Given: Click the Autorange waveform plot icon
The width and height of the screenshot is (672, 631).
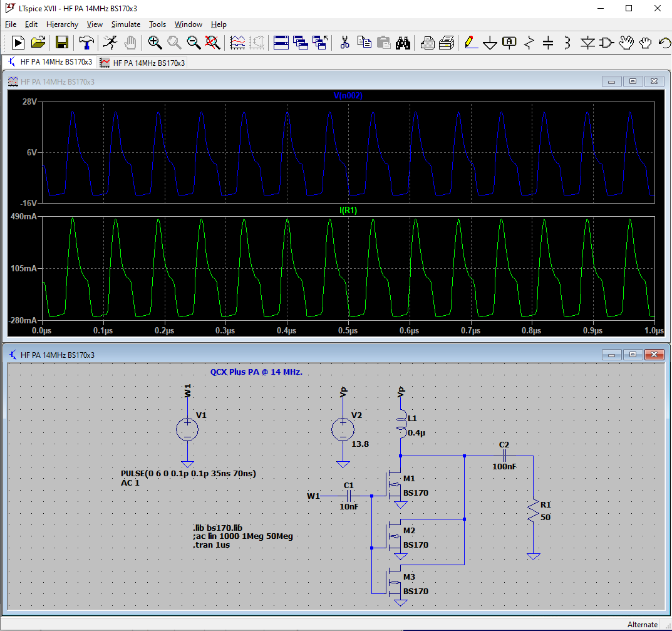Looking at the screenshot, I should point(237,43).
